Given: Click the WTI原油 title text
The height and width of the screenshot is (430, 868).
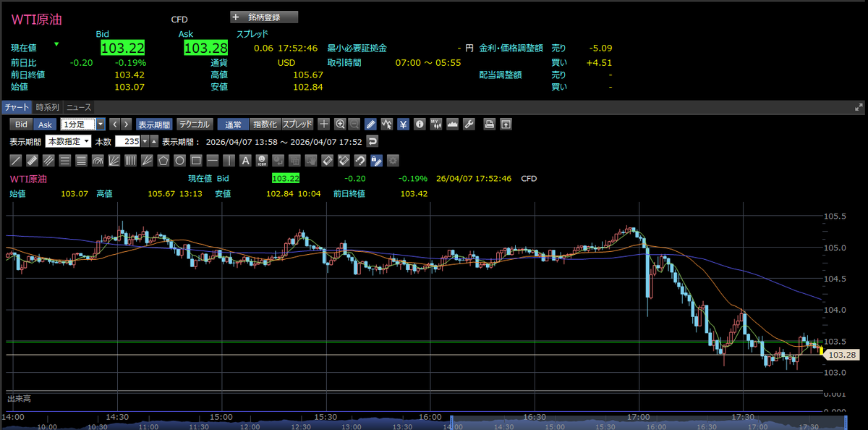Looking at the screenshot, I should (37, 20).
